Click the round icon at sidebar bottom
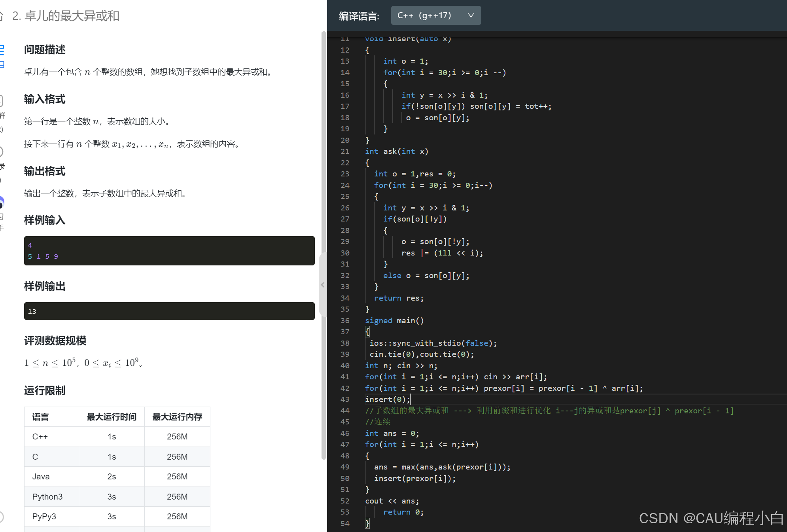 2,517
